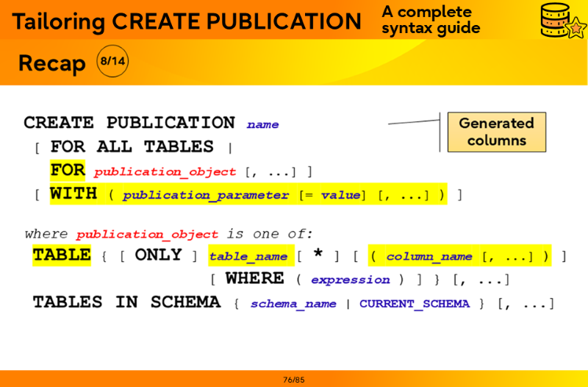Select the highlighted table_name parameter

[248, 257]
